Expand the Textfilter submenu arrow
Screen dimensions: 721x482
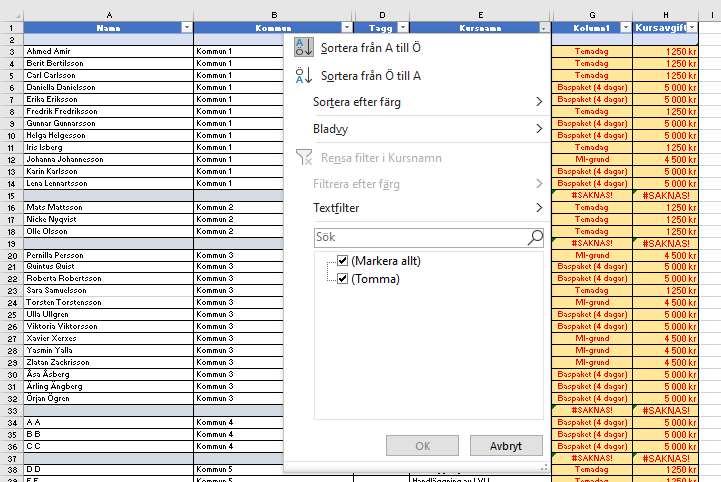pyautogui.click(x=539, y=208)
